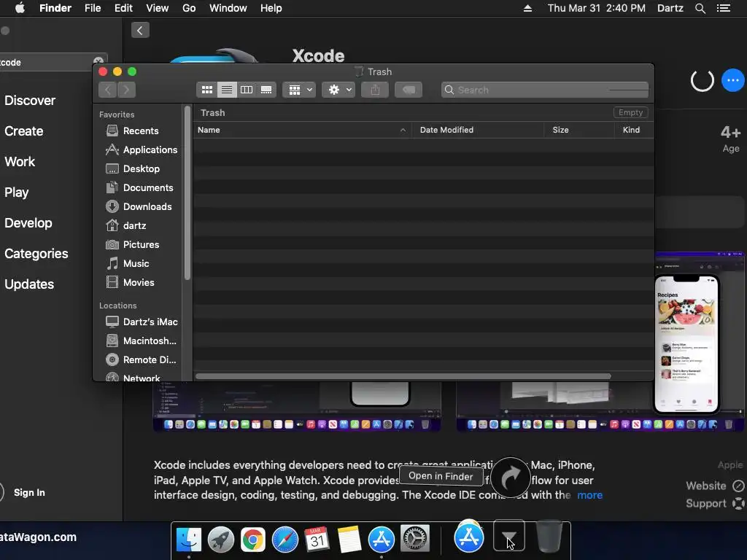Image resolution: width=747 pixels, height=560 pixels.
Task: Open the Support link in App Store
Action: pyautogui.click(x=715, y=503)
